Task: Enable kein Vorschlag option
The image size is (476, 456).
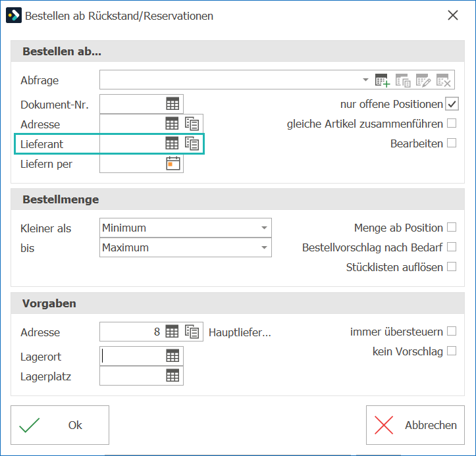Action: click(452, 351)
